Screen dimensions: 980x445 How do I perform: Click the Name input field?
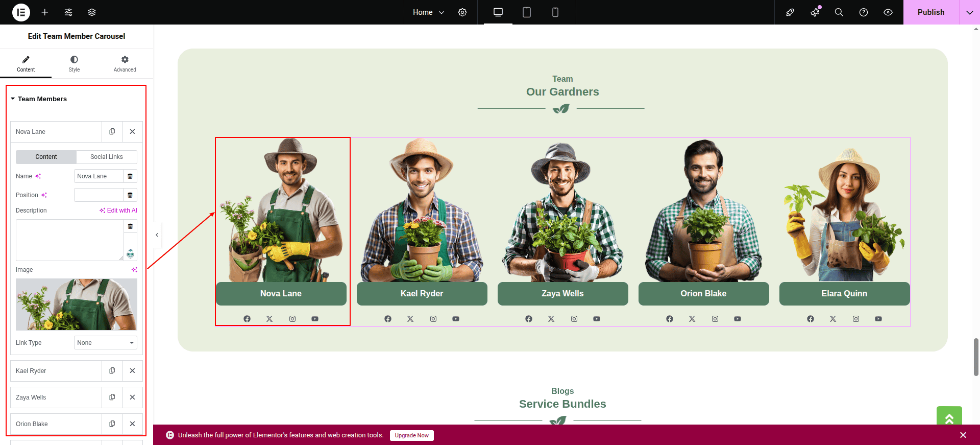tap(99, 176)
